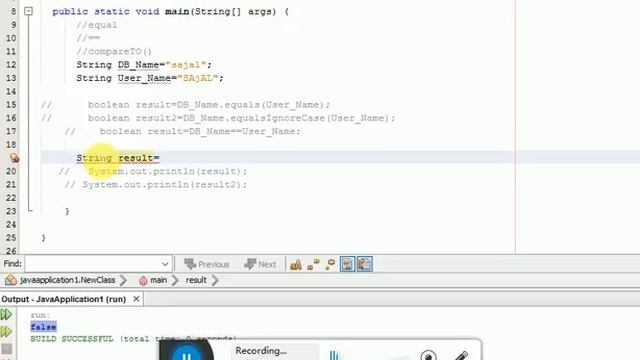The height and width of the screenshot is (360, 640).
Task: Expand chevron after main breadcrumb
Action: [175, 280]
